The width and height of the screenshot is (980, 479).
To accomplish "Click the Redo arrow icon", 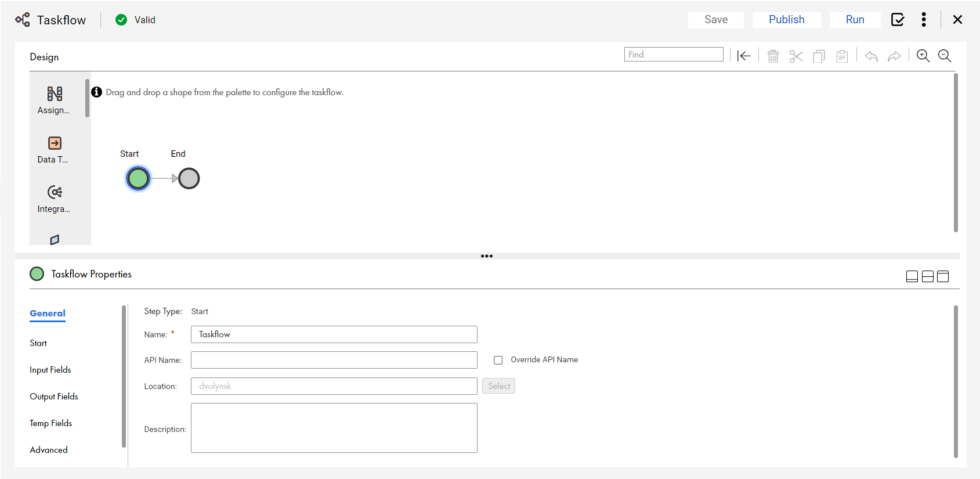I will click(894, 56).
